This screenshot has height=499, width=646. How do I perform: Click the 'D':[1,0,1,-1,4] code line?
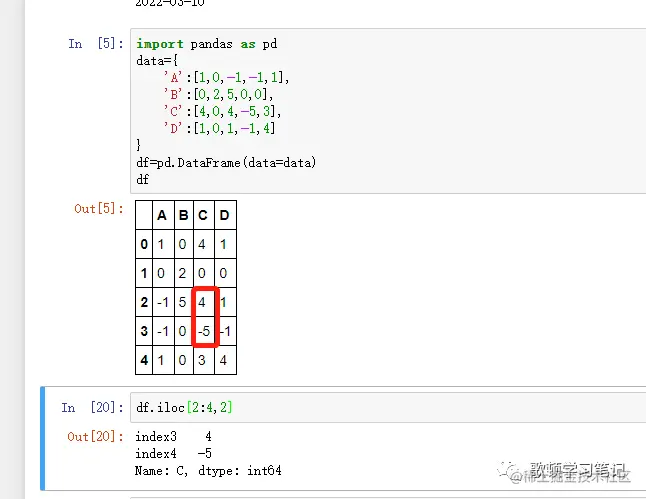219,128
